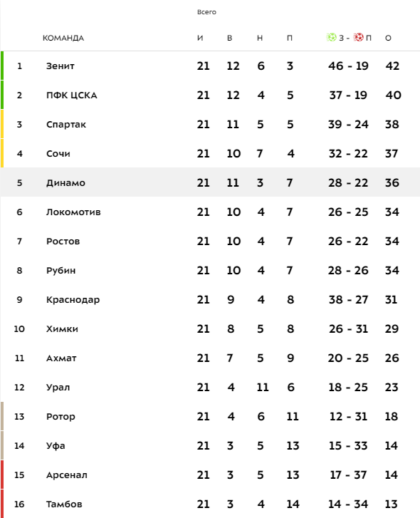Click the green goals scored ball icon
This screenshot has height=518, width=420.
(x=331, y=37)
